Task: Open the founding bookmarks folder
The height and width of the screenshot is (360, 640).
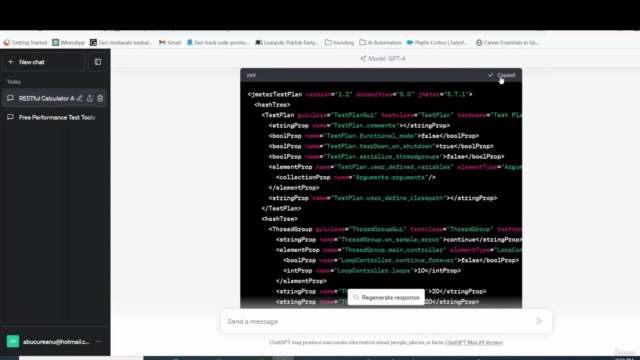Action: [339, 42]
